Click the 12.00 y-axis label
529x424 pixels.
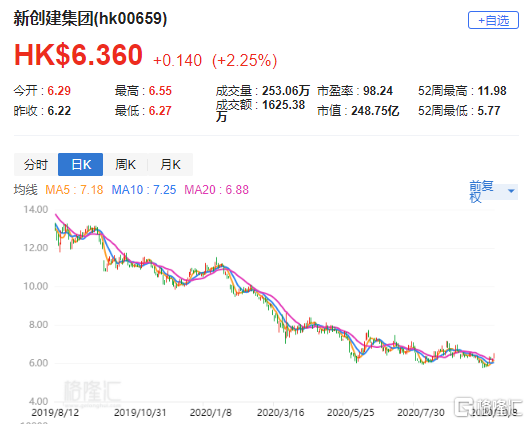point(36,248)
